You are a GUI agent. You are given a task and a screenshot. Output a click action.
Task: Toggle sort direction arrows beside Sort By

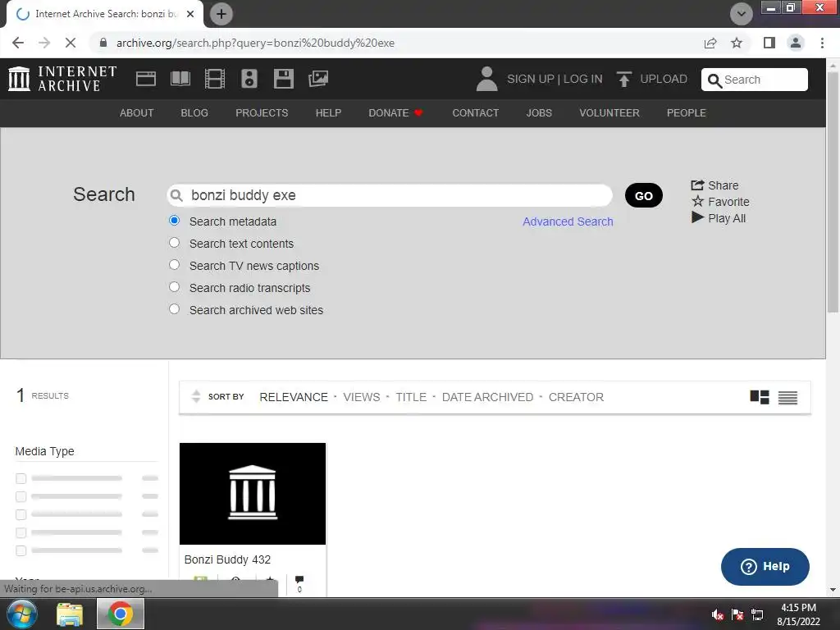196,396
